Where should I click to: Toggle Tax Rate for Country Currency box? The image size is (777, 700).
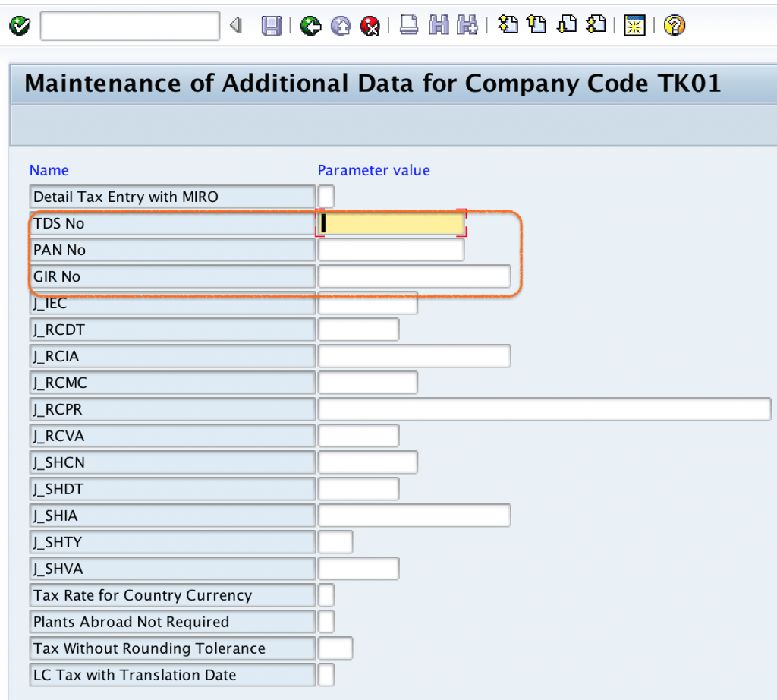pos(326,595)
